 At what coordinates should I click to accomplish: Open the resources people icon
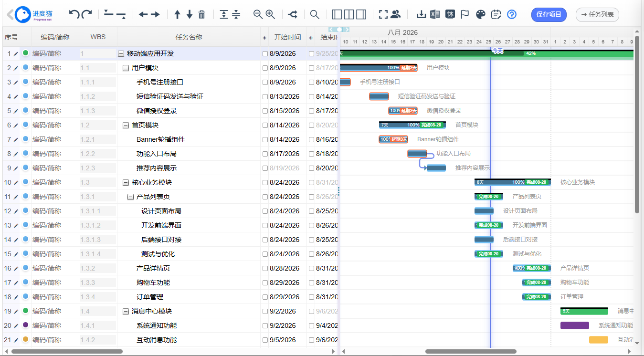pyautogui.click(x=395, y=14)
